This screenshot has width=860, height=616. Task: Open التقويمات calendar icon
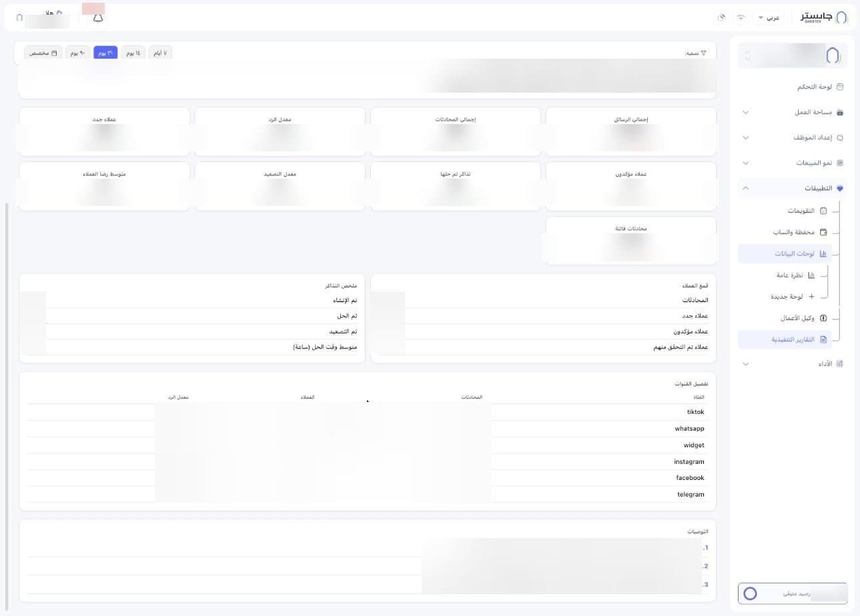click(x=823, y=211)
